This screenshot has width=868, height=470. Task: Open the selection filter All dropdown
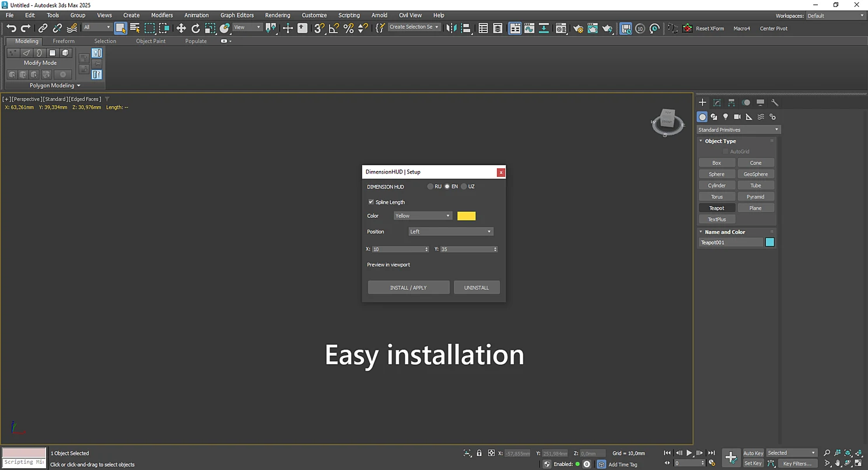tap(97, 27)
